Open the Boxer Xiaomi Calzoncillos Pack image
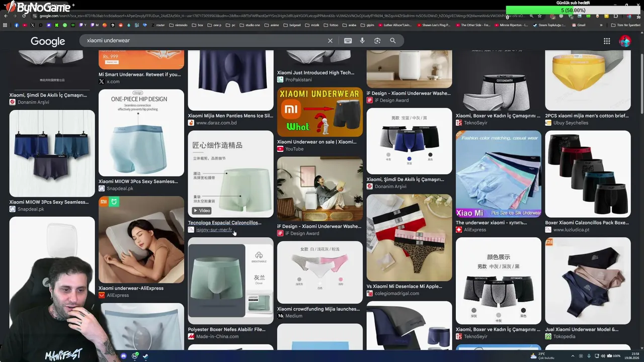The width and height of the screenshot is (644, 362). tap(588, 174)
